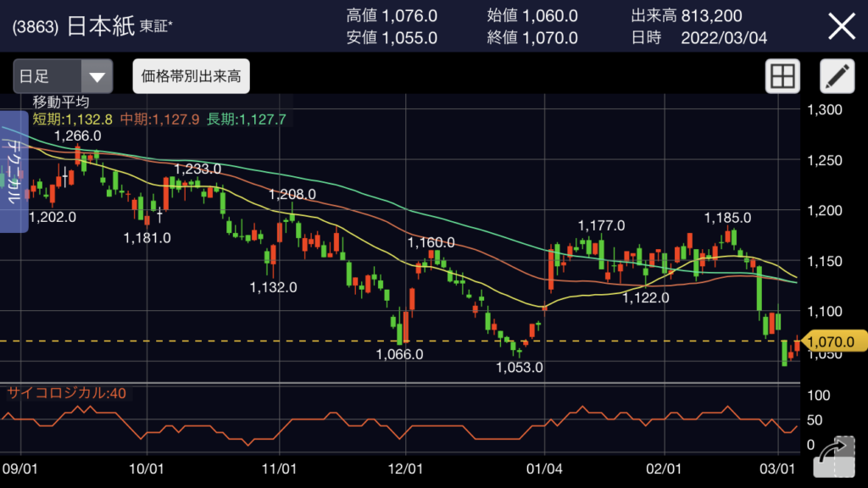Tap the pencil drawing tool icon

click(x=837, y=75)
